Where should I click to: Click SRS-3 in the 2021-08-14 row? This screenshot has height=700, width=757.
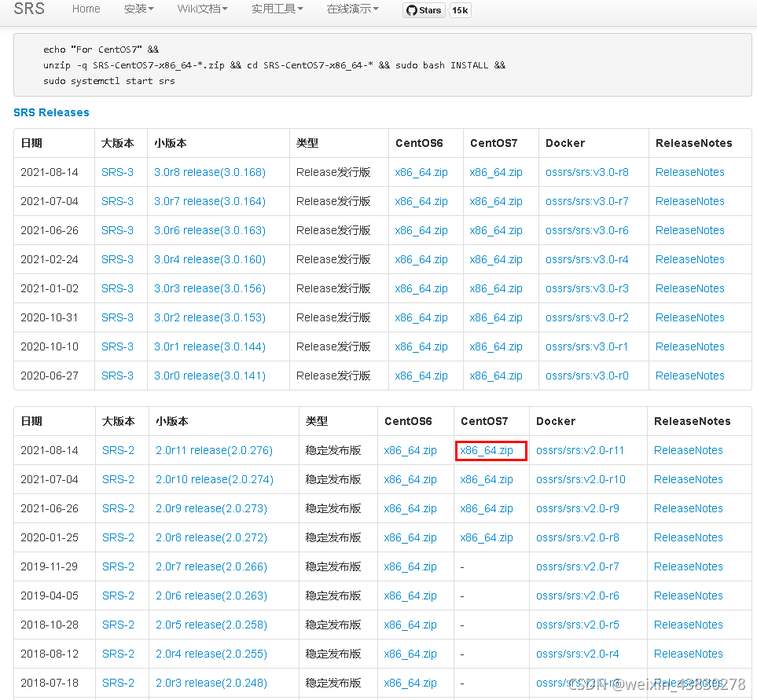[117, 172]
